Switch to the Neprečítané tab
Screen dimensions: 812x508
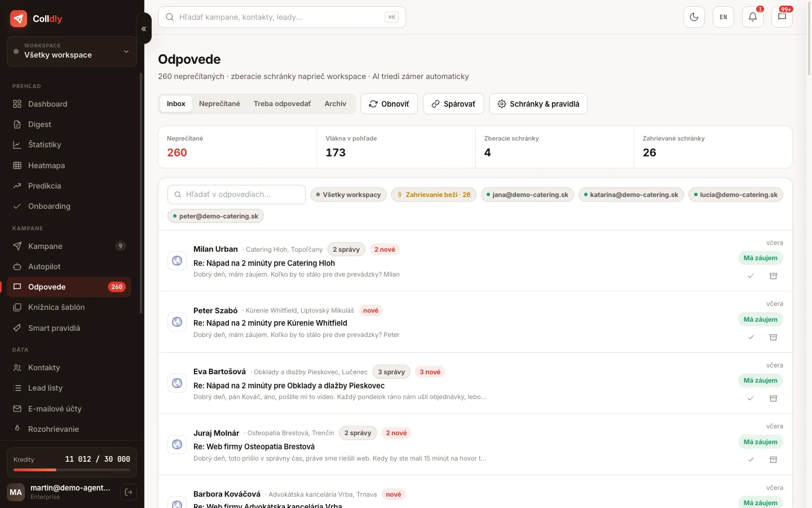[219, 104]
